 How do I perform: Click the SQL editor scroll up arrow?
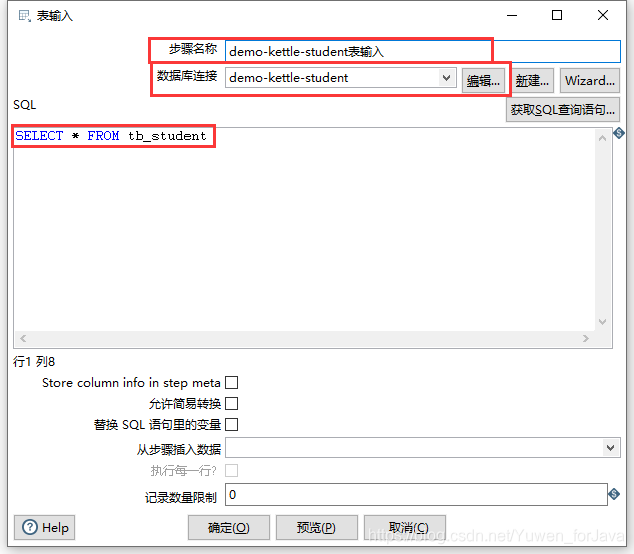click(x=602, y=138)
